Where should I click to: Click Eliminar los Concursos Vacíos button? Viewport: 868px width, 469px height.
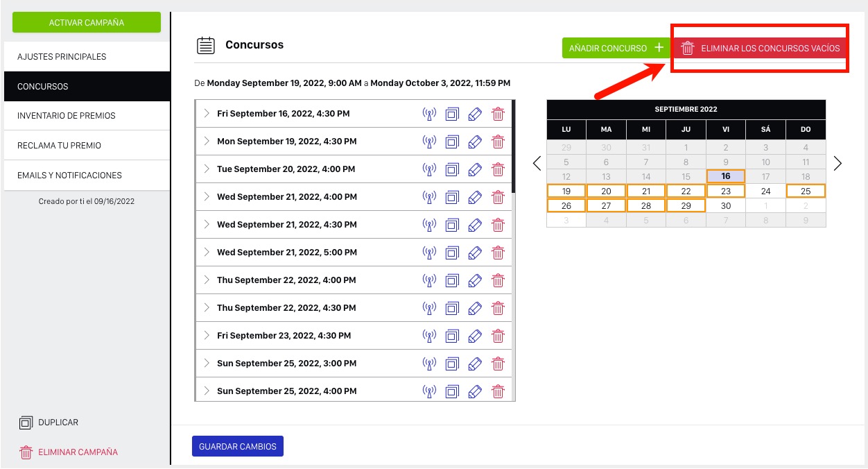tap(761, 49)
